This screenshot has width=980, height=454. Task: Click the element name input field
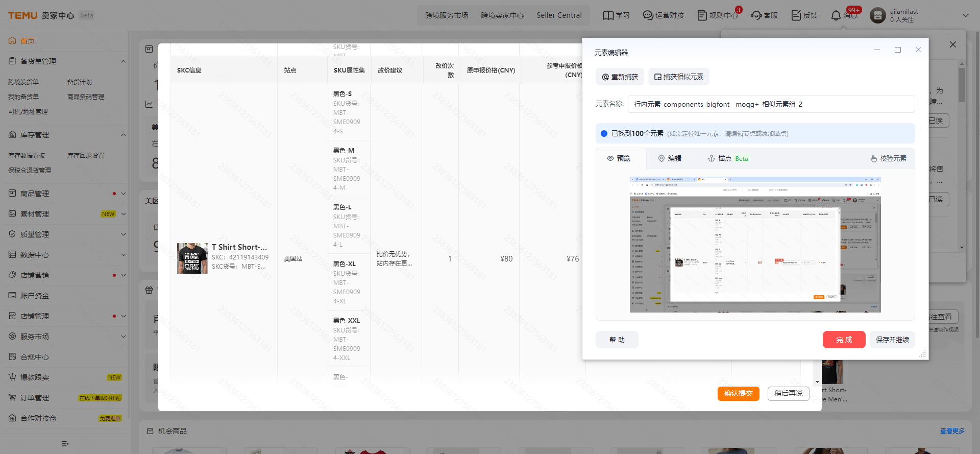click(771, 104)
